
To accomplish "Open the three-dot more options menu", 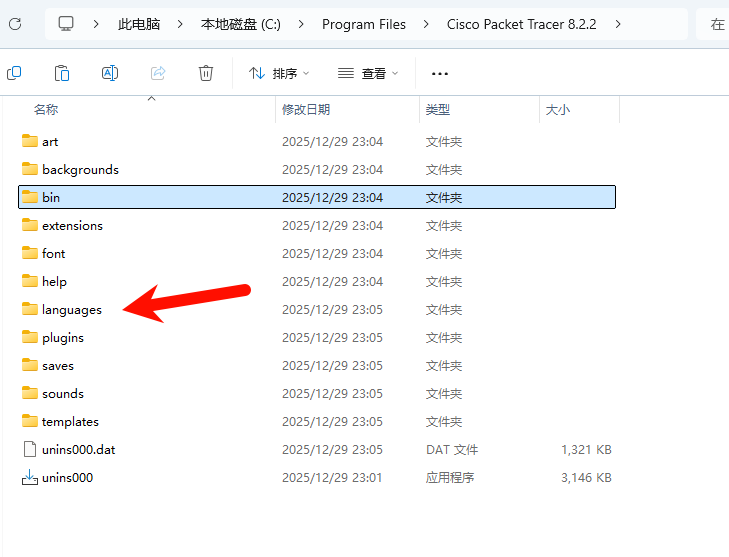I will pyautogui.click(x=440, y=73).
